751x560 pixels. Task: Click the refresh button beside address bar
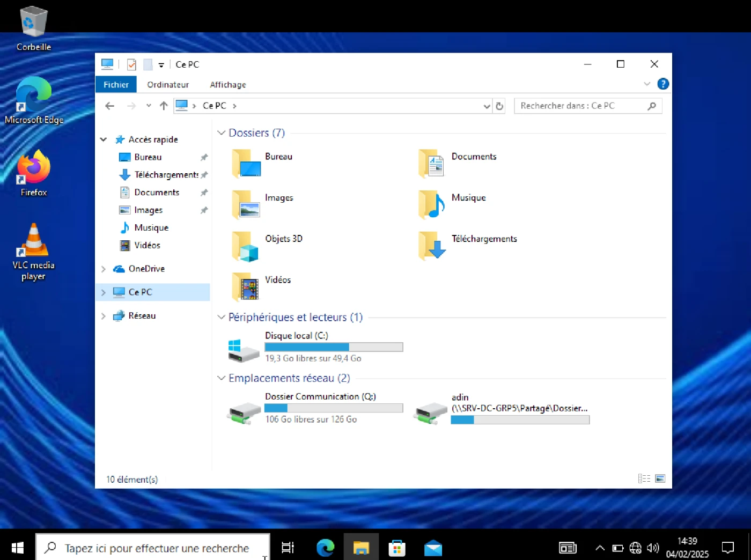click(x=499, y=106)
